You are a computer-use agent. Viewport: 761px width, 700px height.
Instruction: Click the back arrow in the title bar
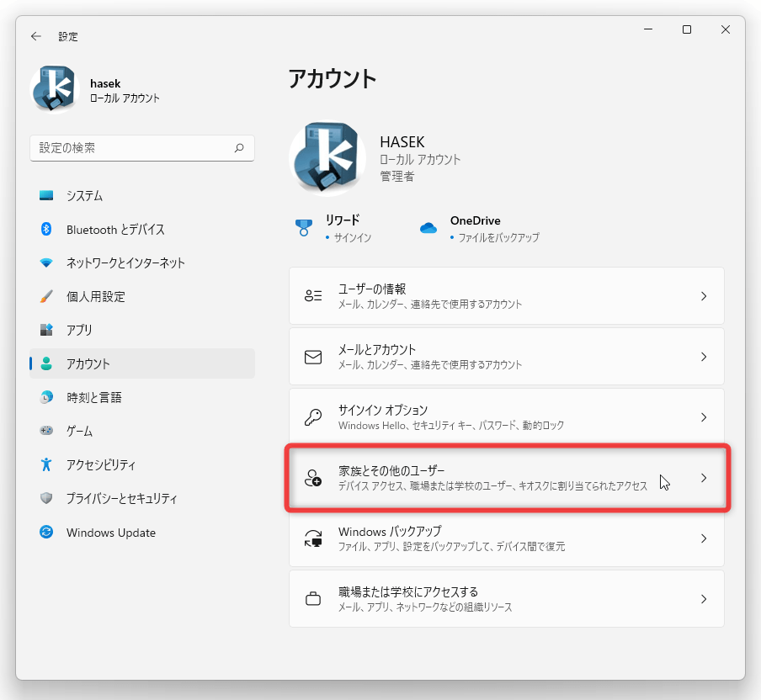[35, 36]
